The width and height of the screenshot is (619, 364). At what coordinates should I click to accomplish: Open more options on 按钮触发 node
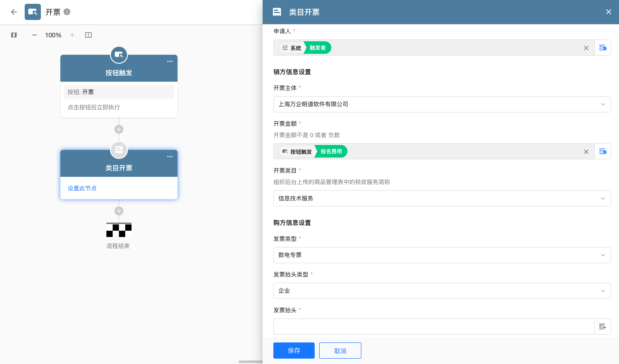pyautogui.click(x=170, y=61)
